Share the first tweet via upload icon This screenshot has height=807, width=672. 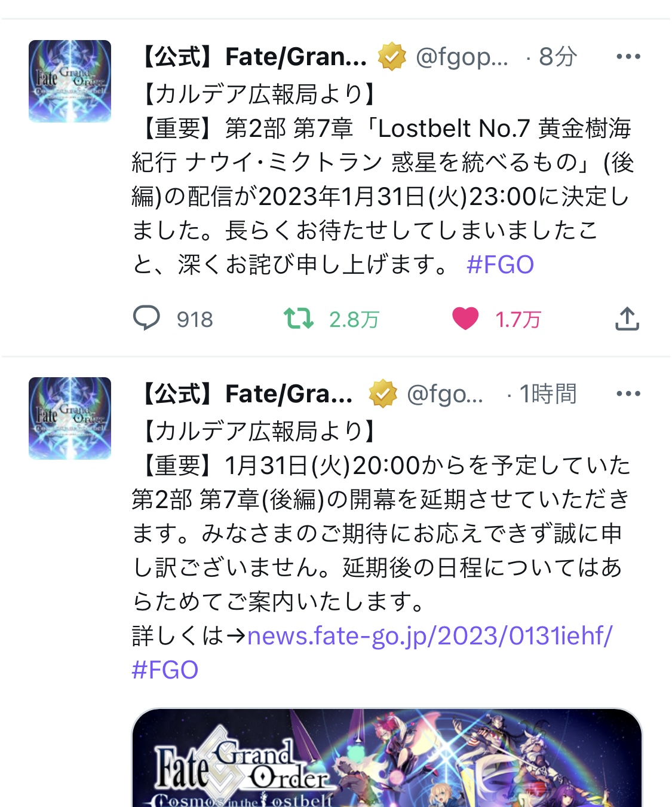click(x=627, y=319)
